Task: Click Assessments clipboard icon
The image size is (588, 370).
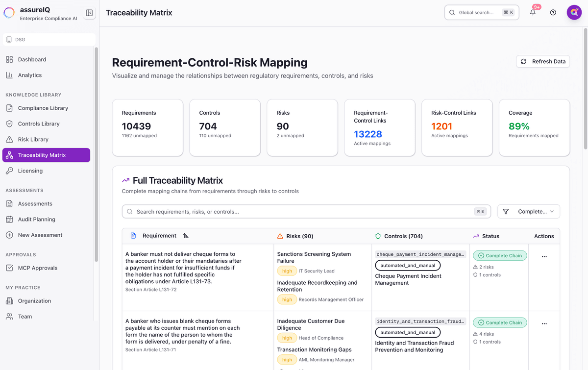Action: point(9,203)
